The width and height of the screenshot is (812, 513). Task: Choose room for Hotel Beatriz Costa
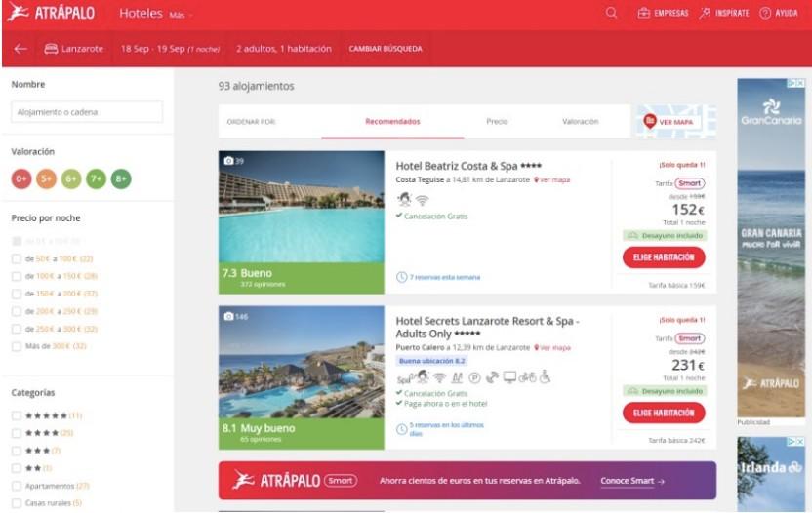664,257
